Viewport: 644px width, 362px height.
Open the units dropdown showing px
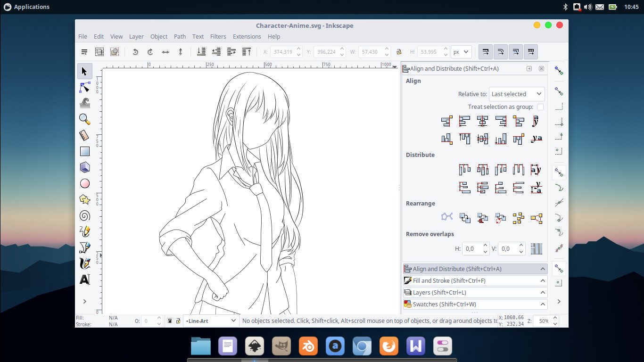[x=461, y=52]
